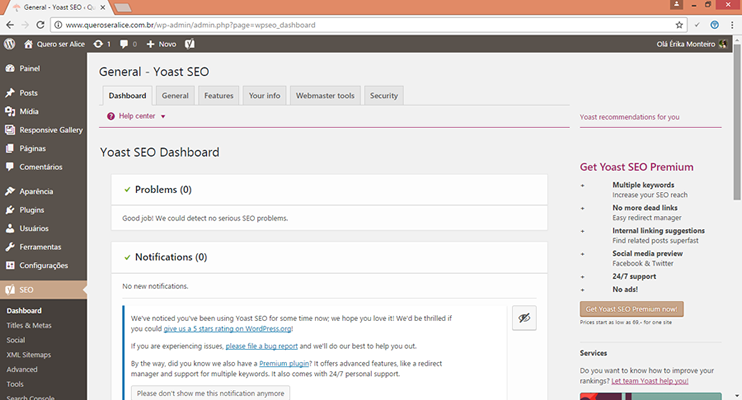Open a new browser tab
This screenshot has width=742, height=400.
click(x=123, y=8)
